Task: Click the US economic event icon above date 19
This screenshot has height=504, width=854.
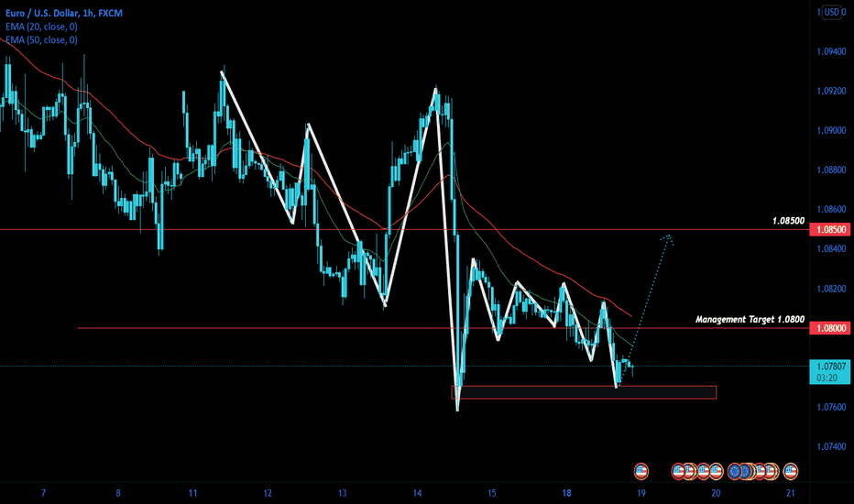Action: [x=641, y=471]
